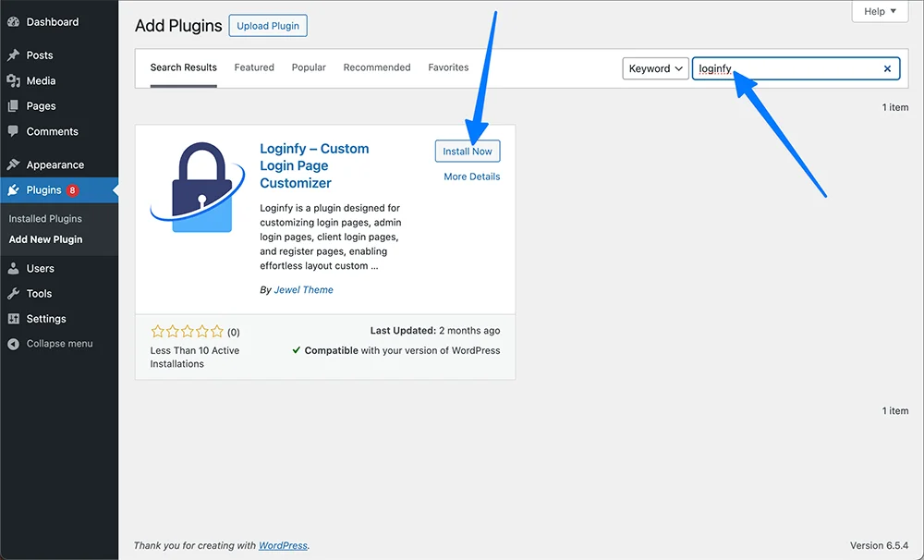Screen dimensions: 924x560
Task: Click the Collapse menu arrow icon
Action: [x=13, y=344]
